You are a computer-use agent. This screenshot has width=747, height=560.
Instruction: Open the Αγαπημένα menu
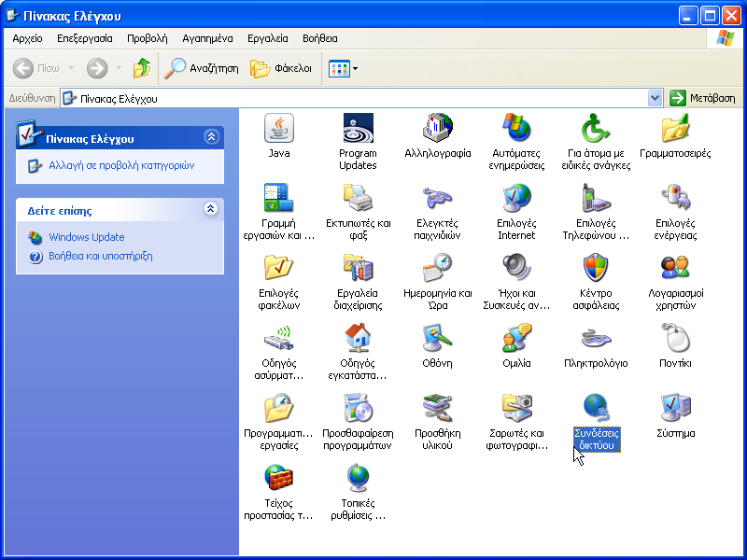tap(207, 38)
